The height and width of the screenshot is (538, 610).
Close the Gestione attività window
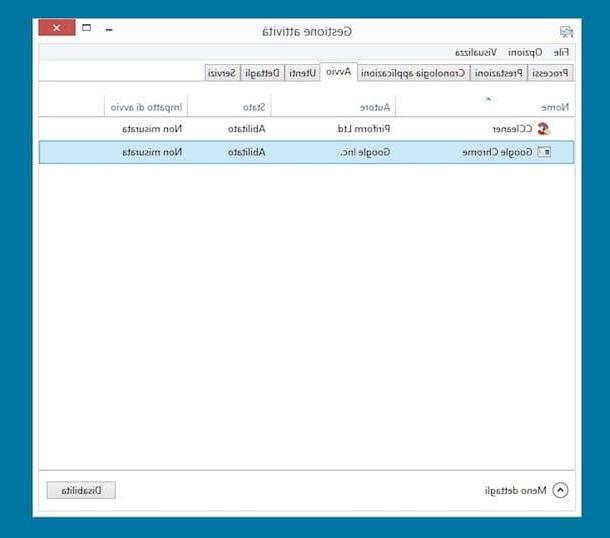point(57,28)
